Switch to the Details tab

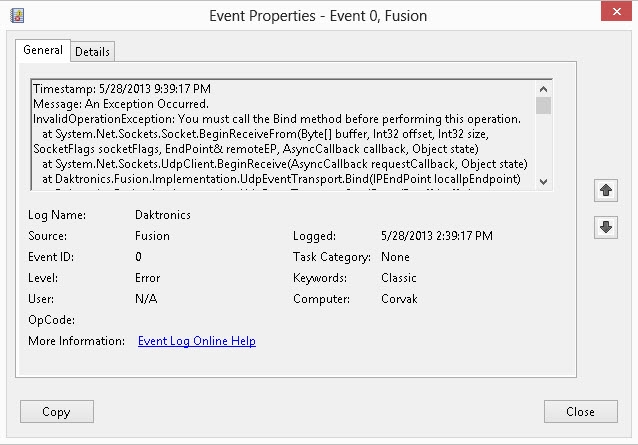coord(92,51)
